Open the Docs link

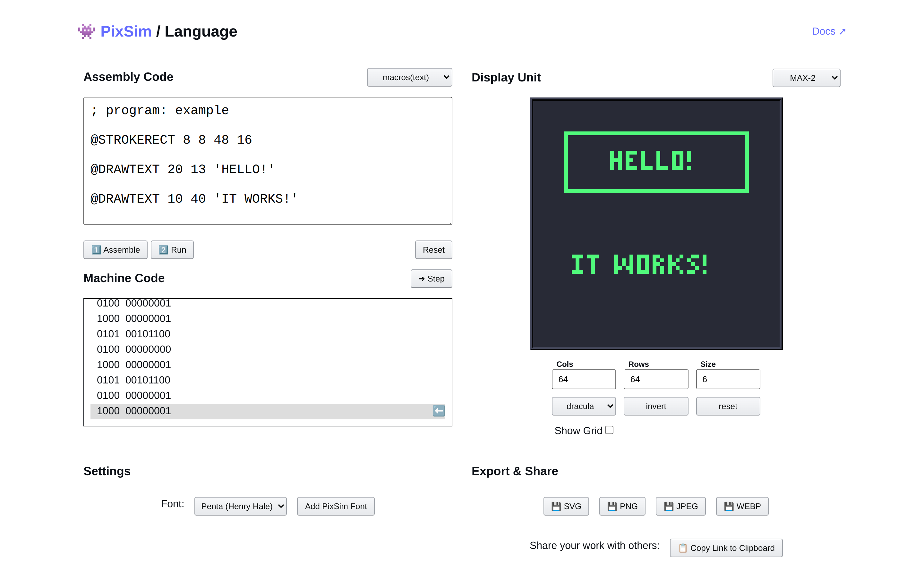tap(829, 31)
